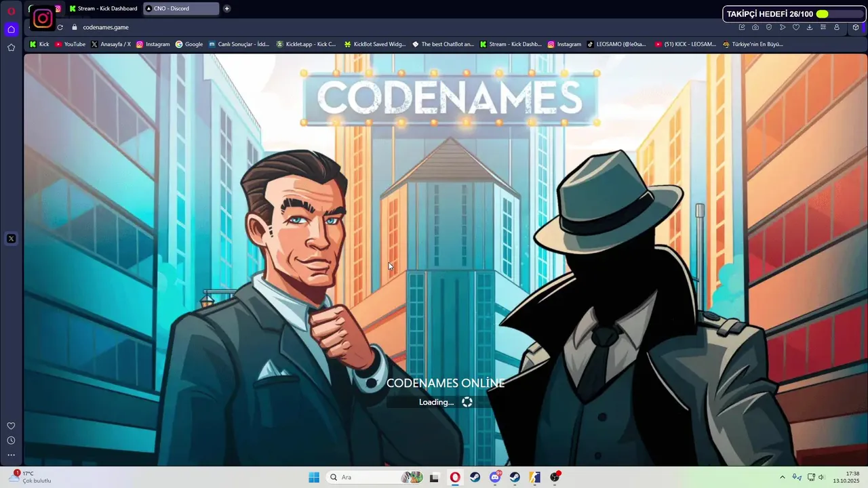Click the site security lock icon
The image size is (868, 488).
75,27
